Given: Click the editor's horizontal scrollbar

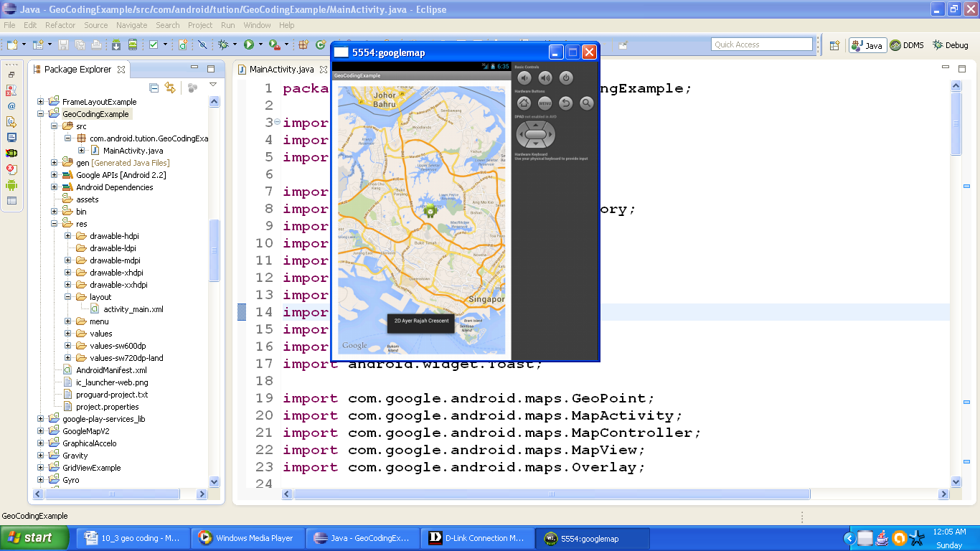Looking at the screenshot, I should tap(551, 494).
